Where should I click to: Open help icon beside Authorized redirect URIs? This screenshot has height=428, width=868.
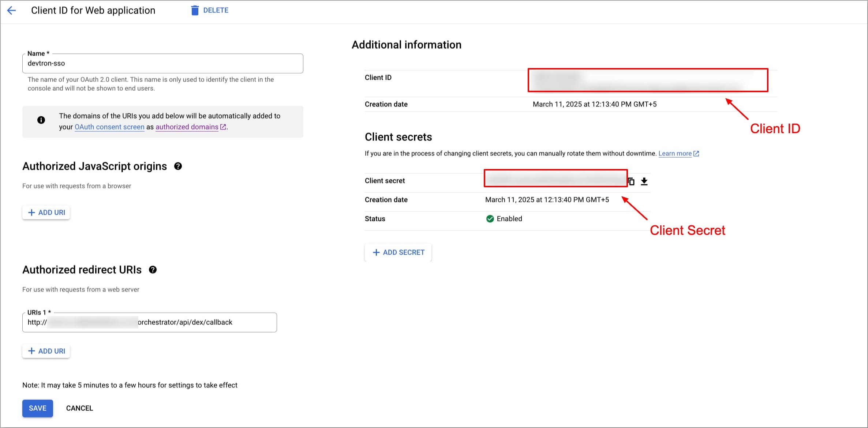coord(153,270)
